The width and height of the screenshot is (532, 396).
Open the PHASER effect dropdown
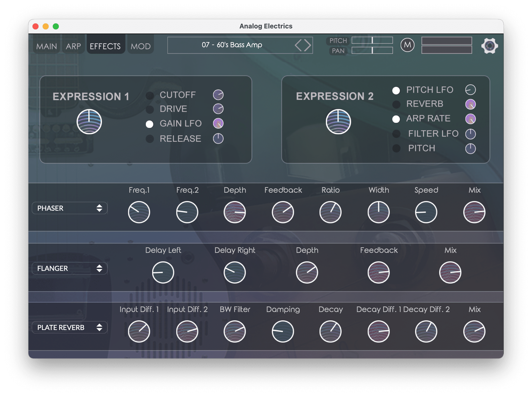click(x=69, y=208)
